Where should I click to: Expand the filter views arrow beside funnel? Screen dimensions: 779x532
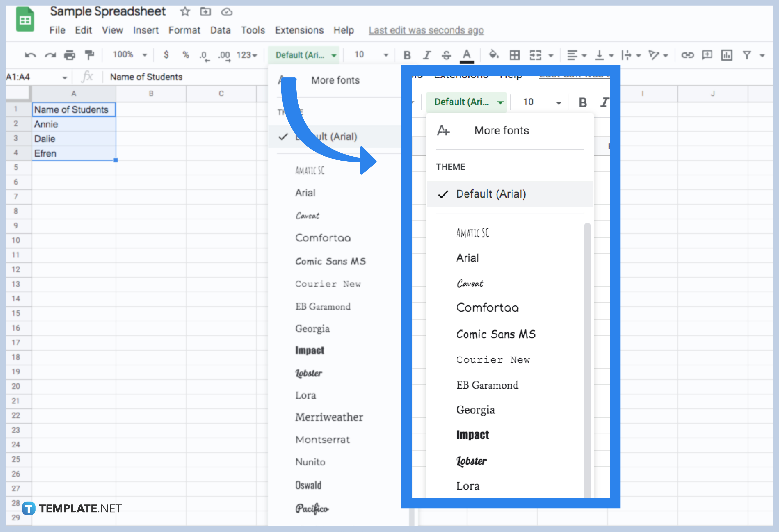pyautogui.click(x=762, y=56)
